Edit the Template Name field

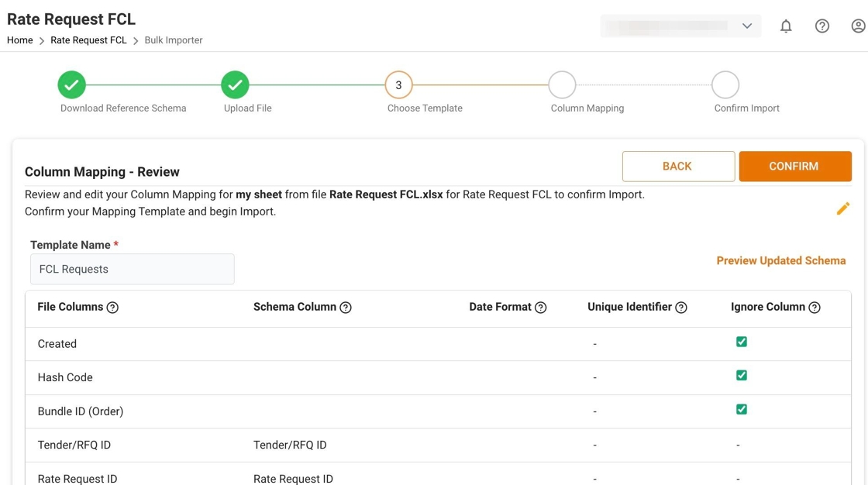tap(133, 270)
